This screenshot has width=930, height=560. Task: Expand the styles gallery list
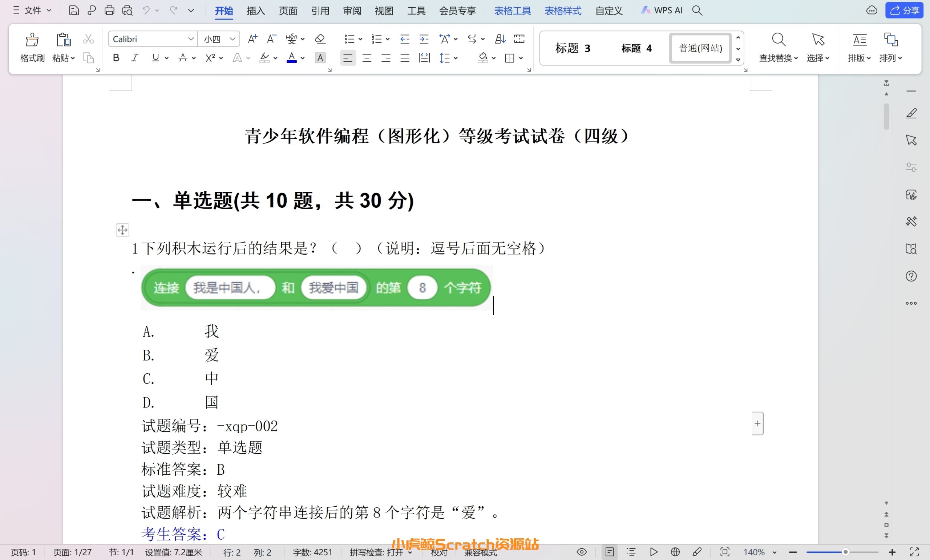point(738,59)
